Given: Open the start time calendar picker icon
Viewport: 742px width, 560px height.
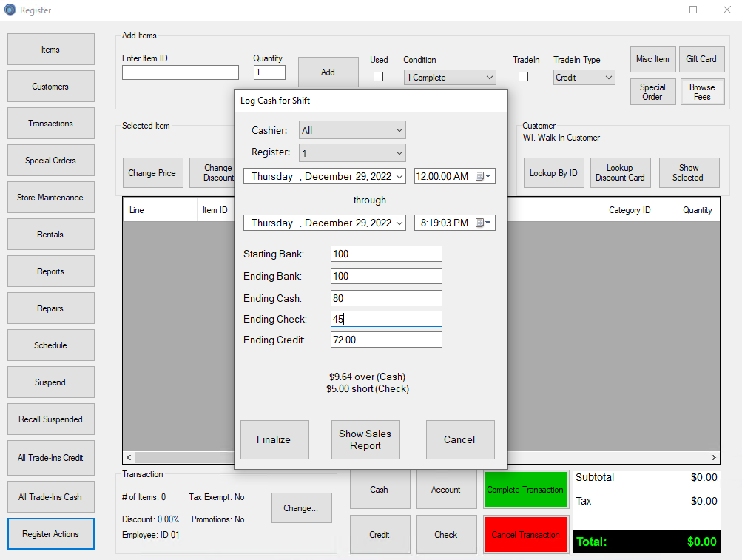Looking at the screenshot, I should point(484,177).
